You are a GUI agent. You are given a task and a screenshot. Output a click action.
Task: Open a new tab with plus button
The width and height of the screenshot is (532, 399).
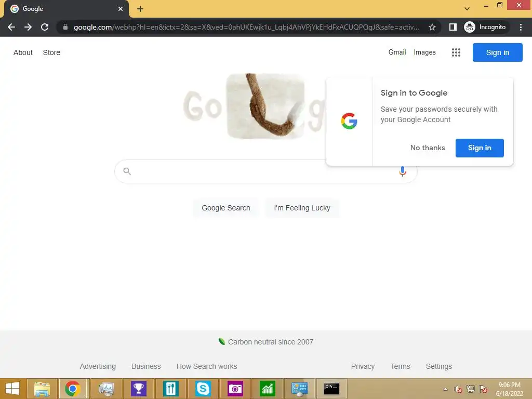point(140,9)
